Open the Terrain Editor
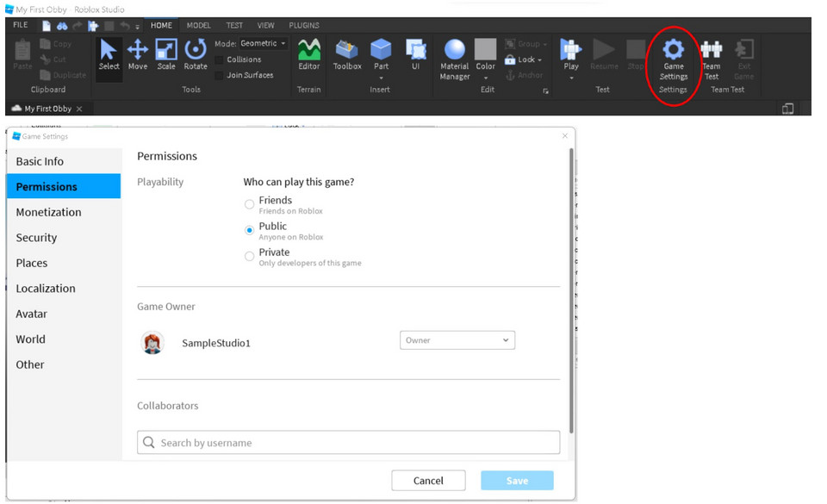Viewport: 827px width, 504px height. click(x=309, y=55)
